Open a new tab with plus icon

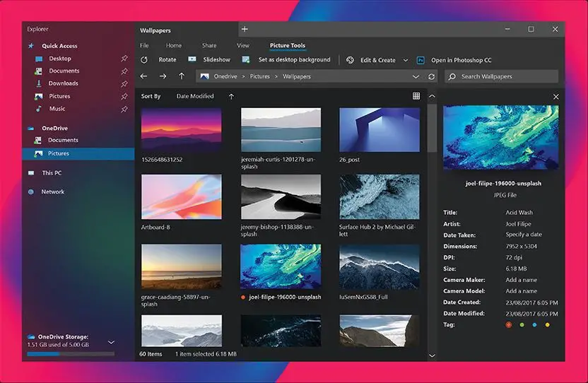click(245, 30)
